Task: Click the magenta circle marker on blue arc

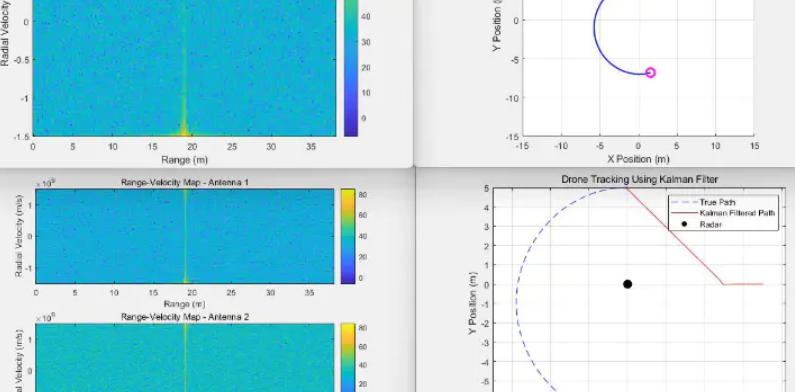Action: 651,73
